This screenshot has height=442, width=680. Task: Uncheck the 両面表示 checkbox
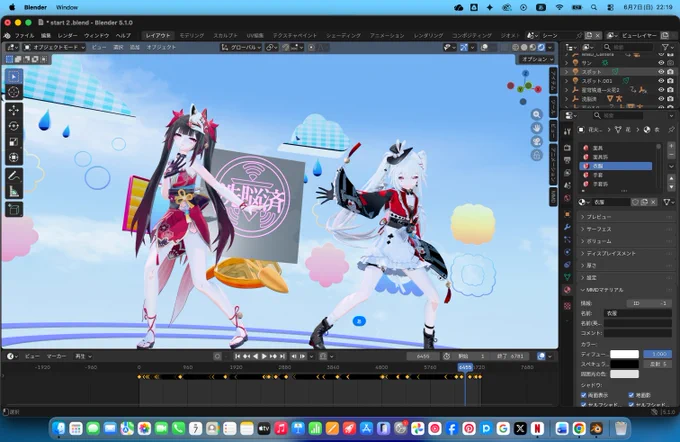pos(584,395)
